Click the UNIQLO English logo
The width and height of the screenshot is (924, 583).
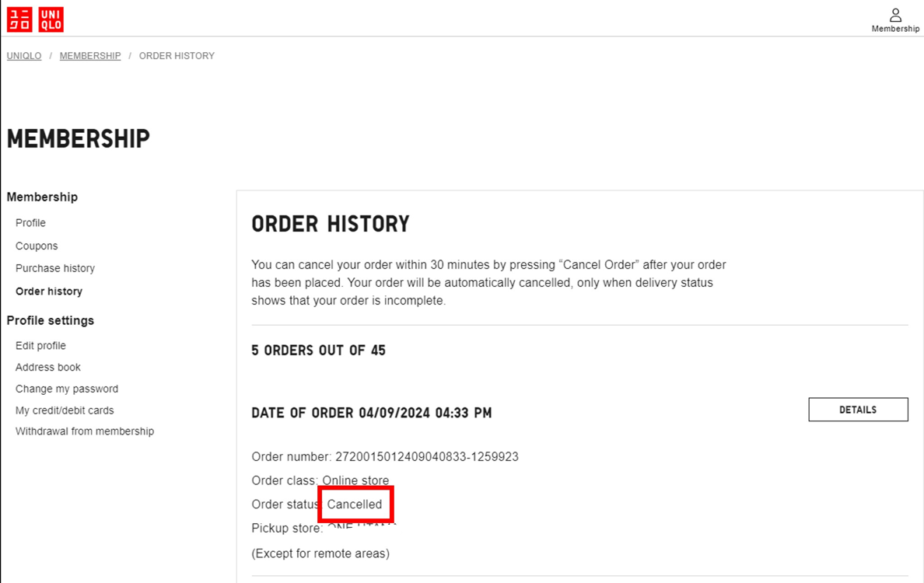click(x=51, y=20)
